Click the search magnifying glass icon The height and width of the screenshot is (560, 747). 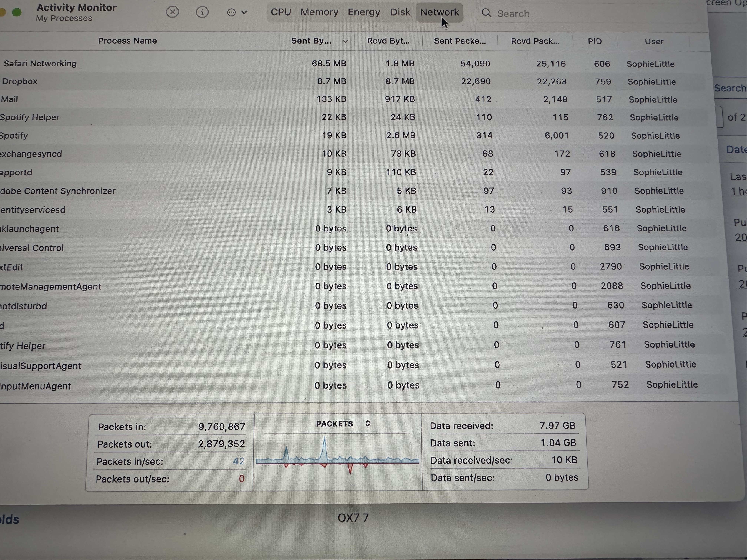pos(486,13)
